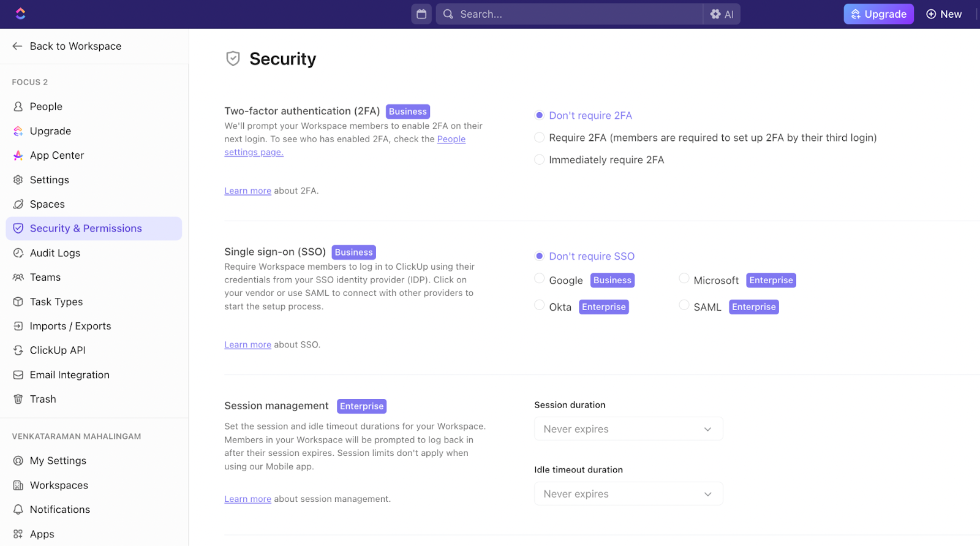Click the Imports / Exports icon
The image size is (980, 546).
(18, 326)
